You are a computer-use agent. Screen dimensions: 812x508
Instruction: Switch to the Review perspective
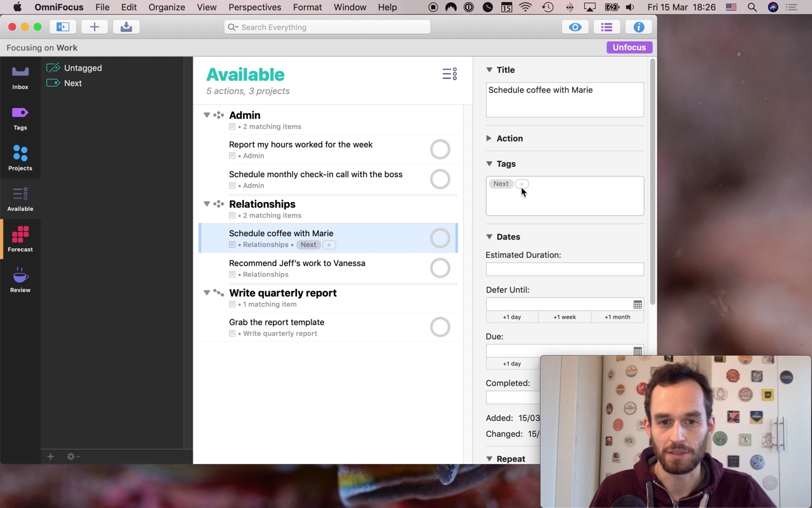point(20,279)
